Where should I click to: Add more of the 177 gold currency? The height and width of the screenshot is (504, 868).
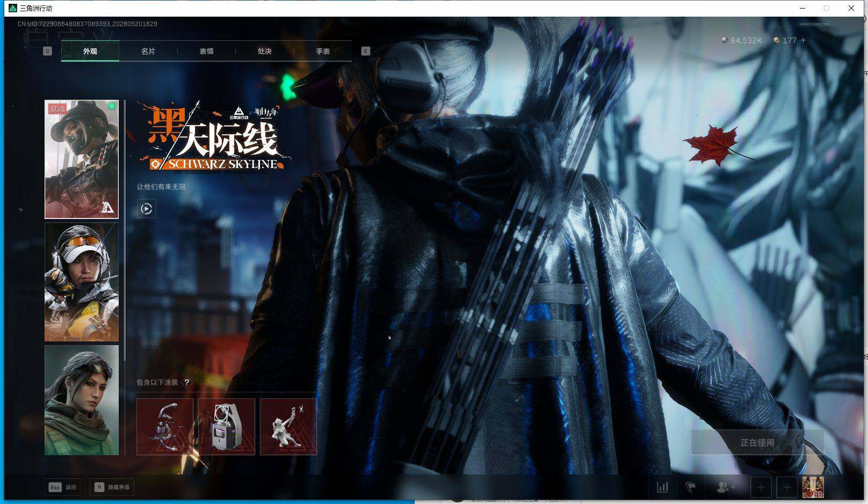803,40
